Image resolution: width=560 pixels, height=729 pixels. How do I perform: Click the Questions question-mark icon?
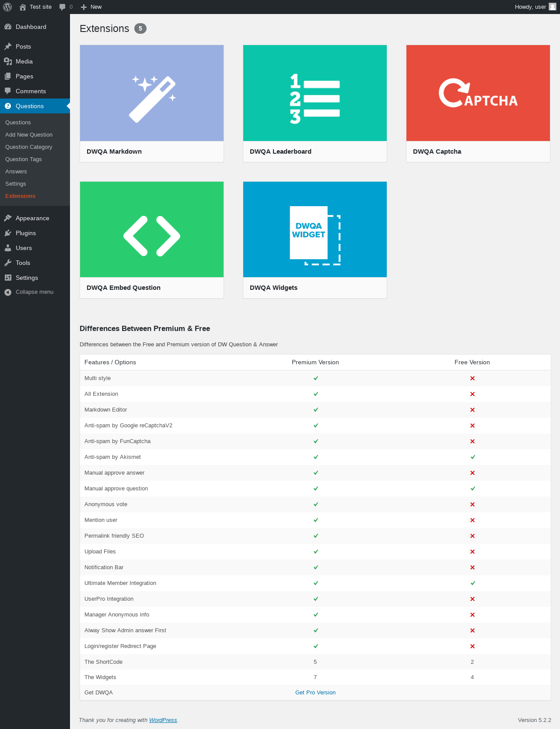coord(8,106)
